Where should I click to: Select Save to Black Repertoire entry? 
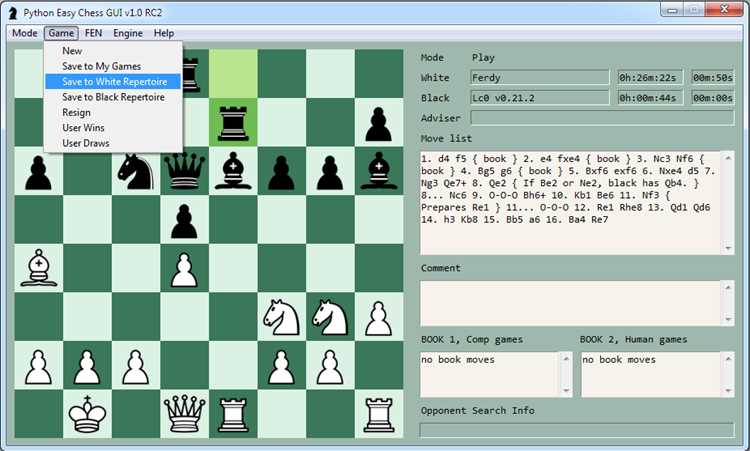click(x=113, y=97)
